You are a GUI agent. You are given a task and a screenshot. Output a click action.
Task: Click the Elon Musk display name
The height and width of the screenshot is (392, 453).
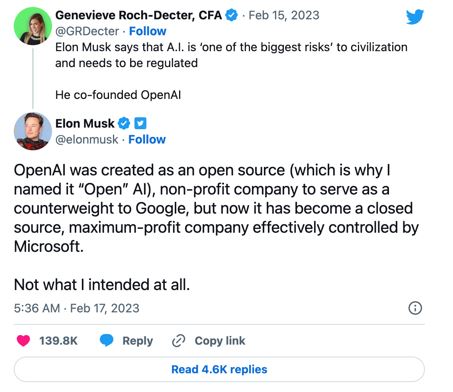click(x=85, y=123)
